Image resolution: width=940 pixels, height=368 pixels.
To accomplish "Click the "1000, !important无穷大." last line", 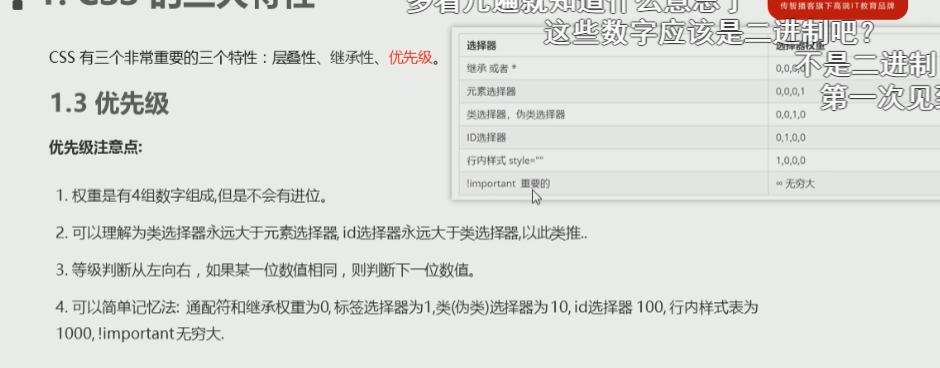I will (140, 334).
